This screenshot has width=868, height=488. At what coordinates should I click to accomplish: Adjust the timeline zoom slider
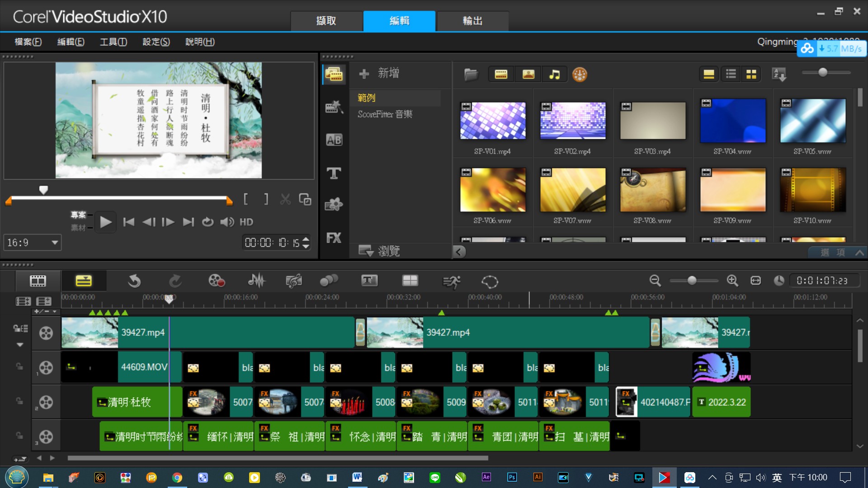pyautogui.click(x=692, y=281)
